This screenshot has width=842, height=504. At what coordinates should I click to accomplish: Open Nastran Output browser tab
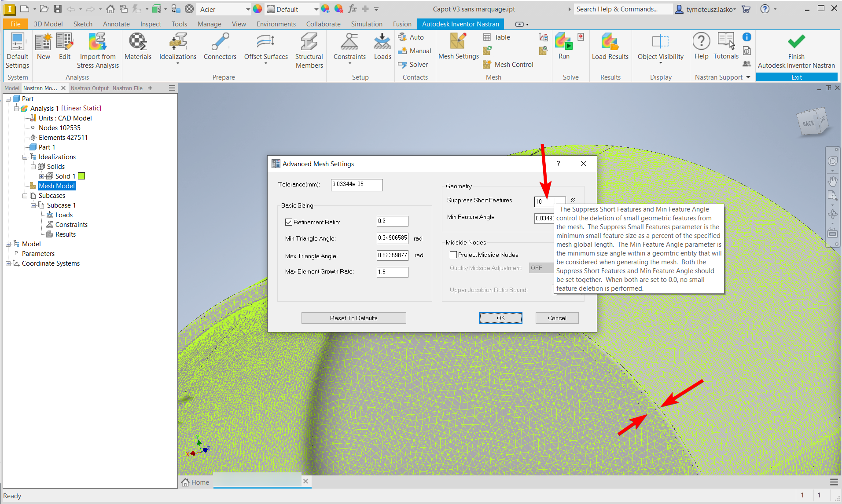click(x=89, y=88)
